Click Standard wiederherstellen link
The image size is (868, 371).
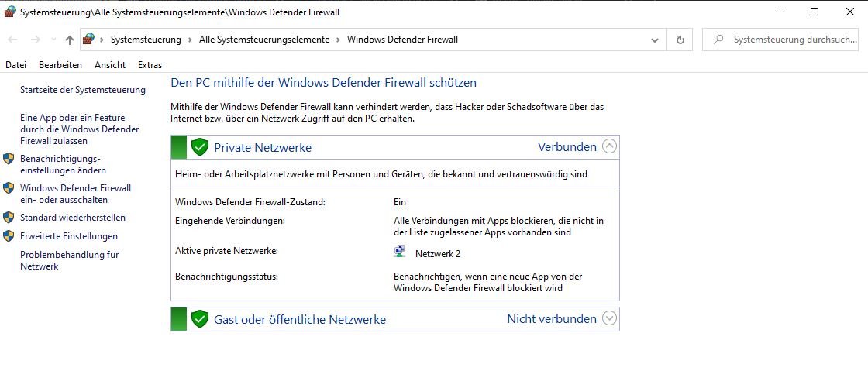(73, 218)
